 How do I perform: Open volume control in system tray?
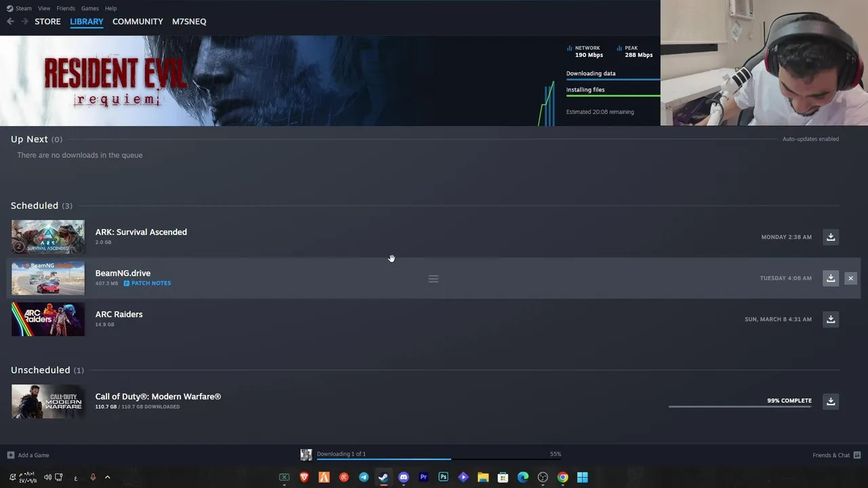pyautogui.click(x=47, y=477)
